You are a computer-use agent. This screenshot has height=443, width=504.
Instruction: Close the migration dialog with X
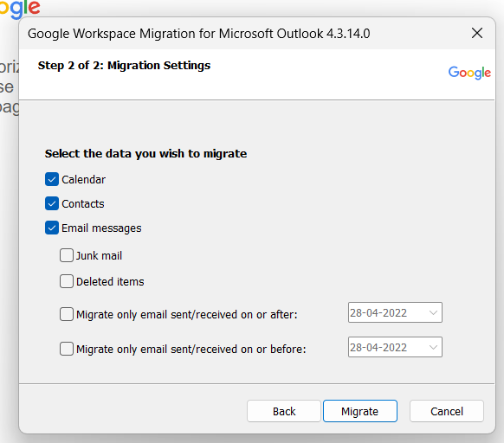(477, 33)
